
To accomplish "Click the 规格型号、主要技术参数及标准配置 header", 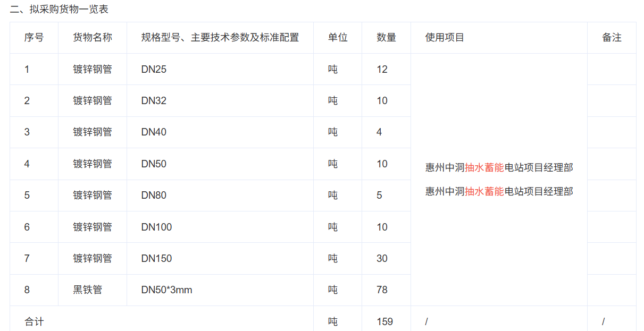I will pyautogui.click(x=220, y=38).
